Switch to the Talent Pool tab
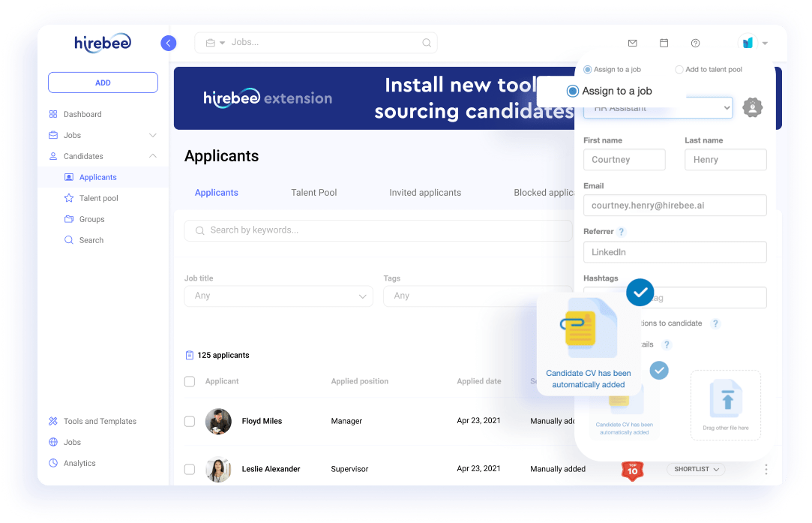812x523 pixels. point(314,192)
